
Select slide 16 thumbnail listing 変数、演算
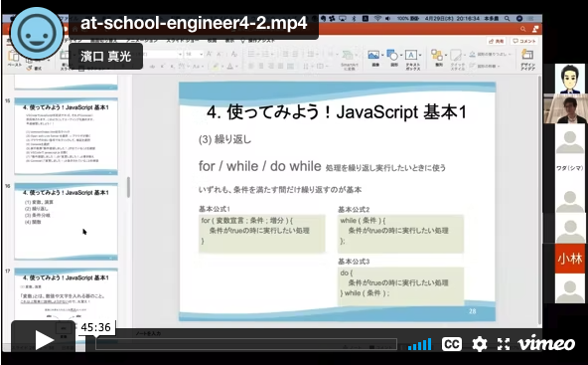pyautogui.click(x=66, y=222)
